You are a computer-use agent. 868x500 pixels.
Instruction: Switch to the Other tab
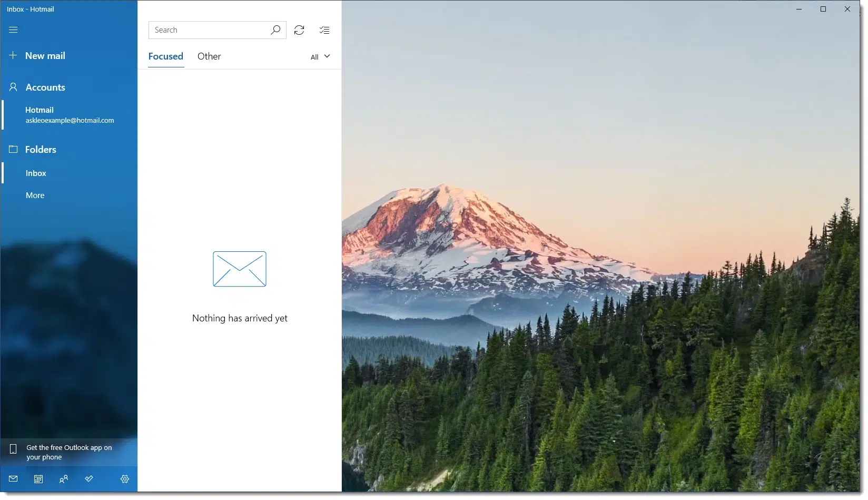click(209, 56)
